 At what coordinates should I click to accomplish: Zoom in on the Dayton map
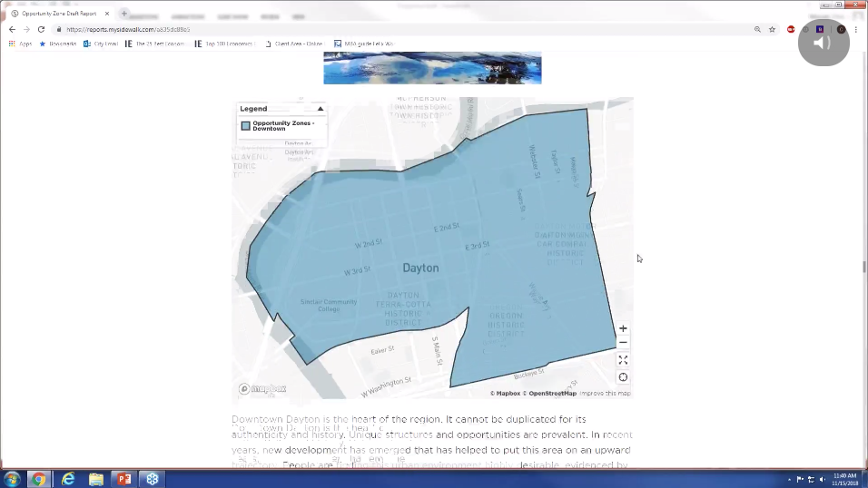[623, 328]
